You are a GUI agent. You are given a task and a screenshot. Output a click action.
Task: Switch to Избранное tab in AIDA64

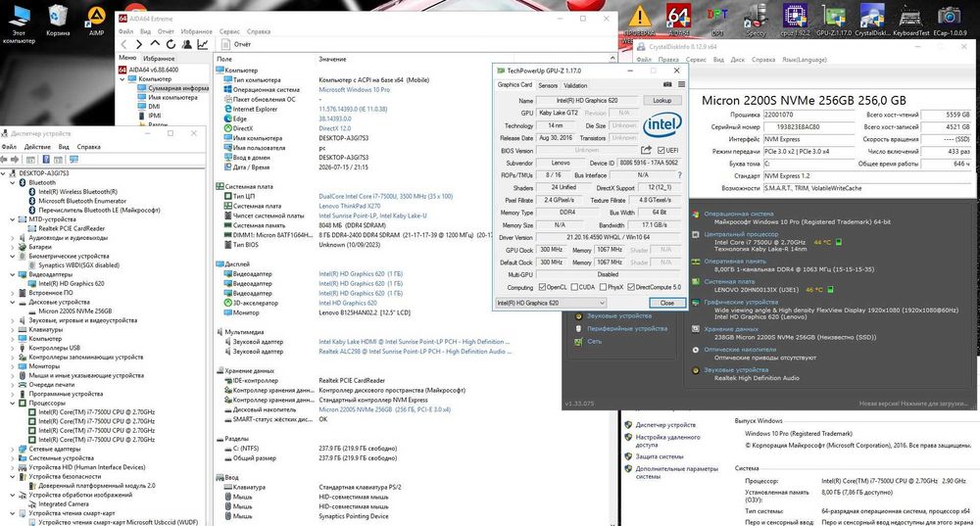coord(159,58)
